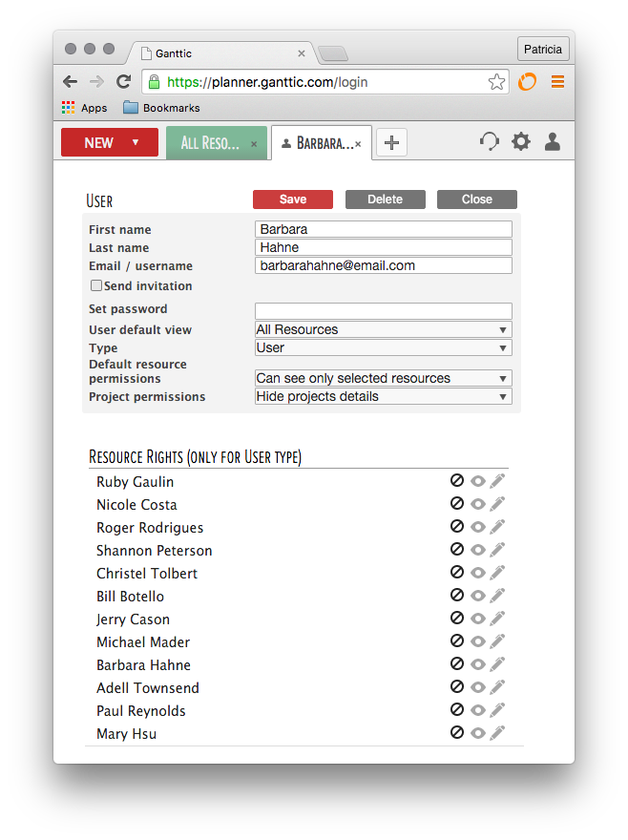Grant edit rights for Shannon Peterson

(497, 549)
